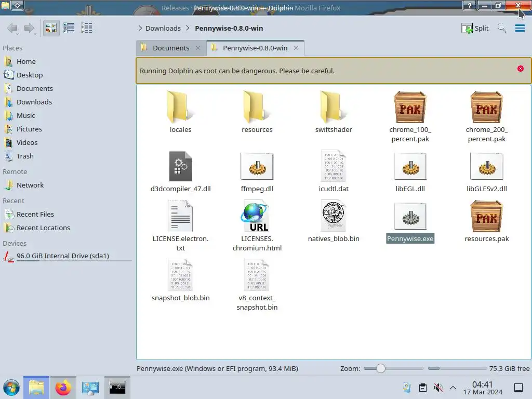Select ffmpeg.dll file
The width and height of the screenshot is (532, 399).
[x=257, y=171]
